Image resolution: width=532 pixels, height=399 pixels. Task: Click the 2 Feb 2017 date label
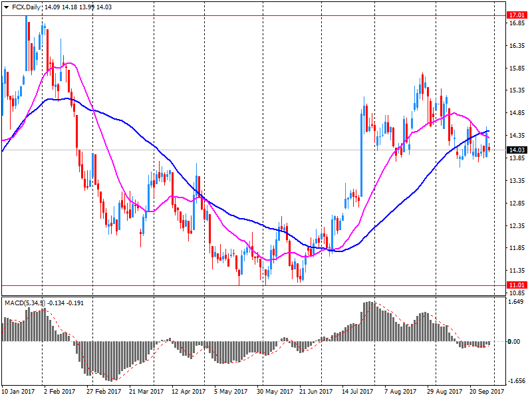point(60,392)
